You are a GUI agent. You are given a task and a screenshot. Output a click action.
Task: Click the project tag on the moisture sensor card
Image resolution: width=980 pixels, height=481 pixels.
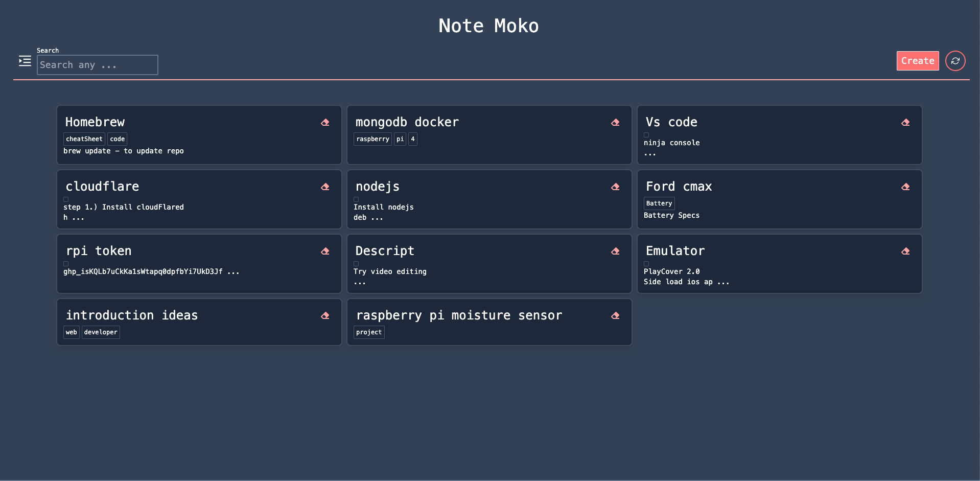click(369, 332)
